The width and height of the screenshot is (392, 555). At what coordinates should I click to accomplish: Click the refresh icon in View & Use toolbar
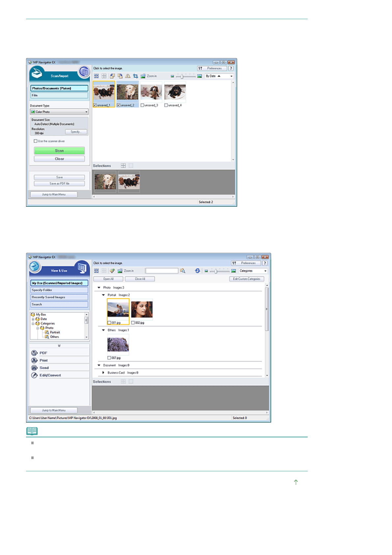click(197, 271)
